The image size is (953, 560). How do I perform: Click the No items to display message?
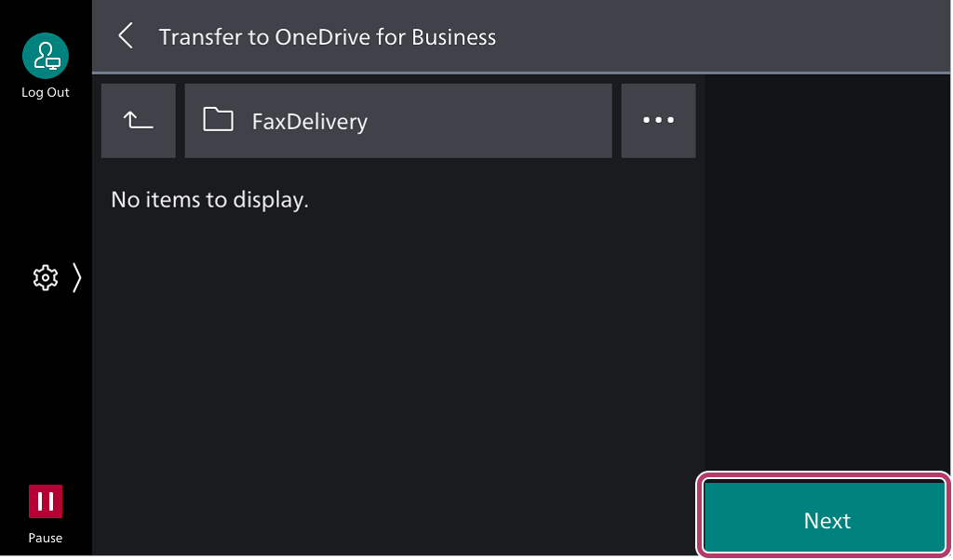209,199
